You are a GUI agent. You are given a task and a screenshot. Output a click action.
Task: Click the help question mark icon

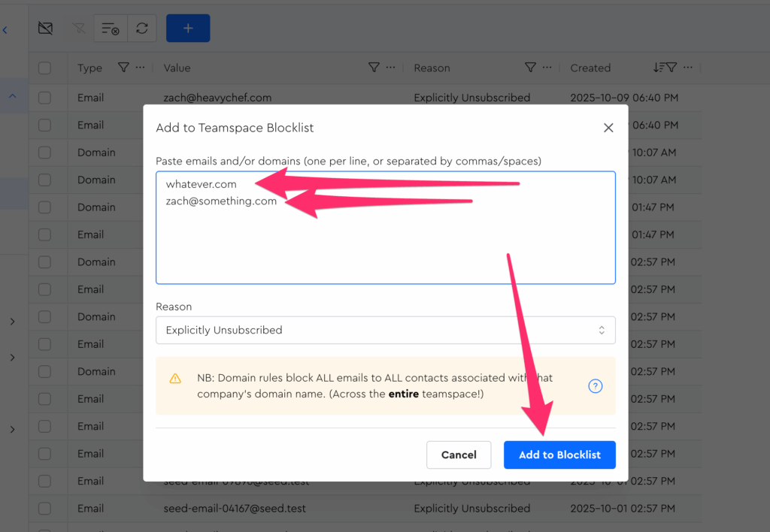coord(595,386)
